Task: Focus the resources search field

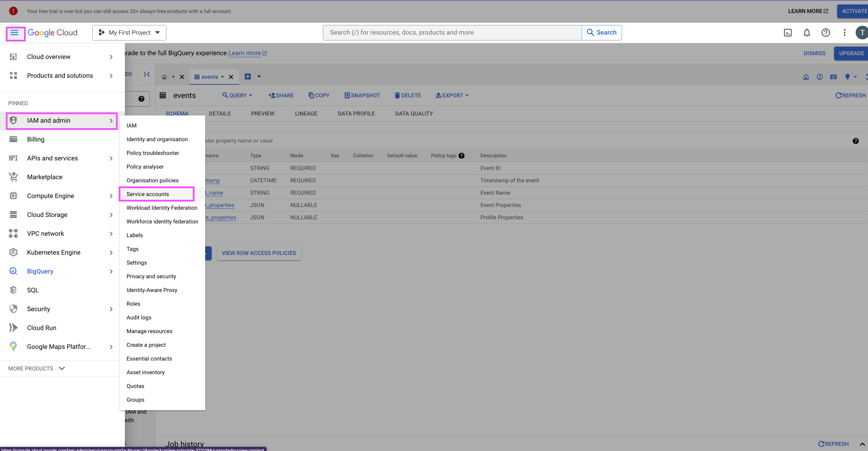Action: point(452,33)
